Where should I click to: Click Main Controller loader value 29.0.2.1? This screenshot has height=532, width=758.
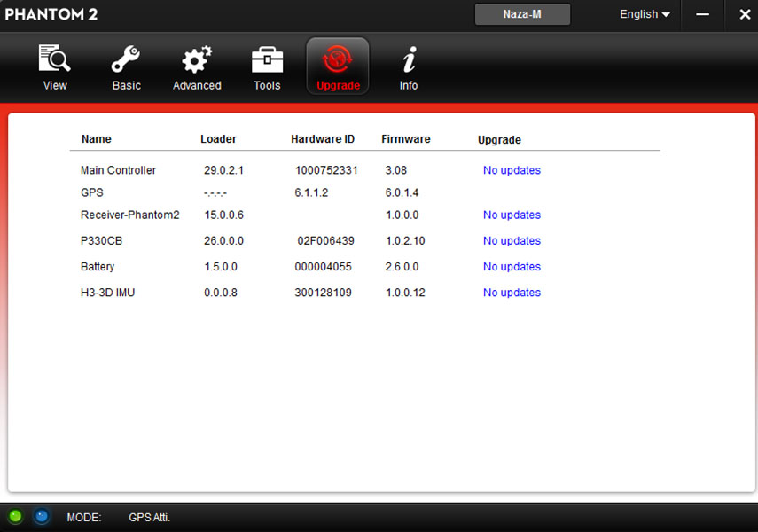click(223, 170)
